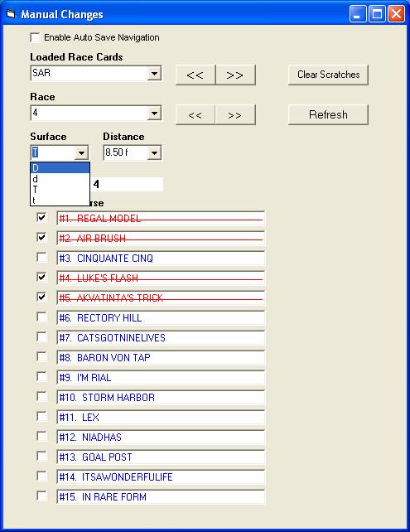Click the Manual Changes title bar icon
This screenshot has height=532, width=410.
11,14
